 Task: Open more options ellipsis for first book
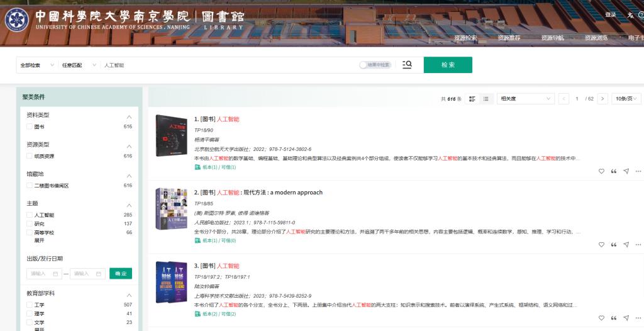638,171
